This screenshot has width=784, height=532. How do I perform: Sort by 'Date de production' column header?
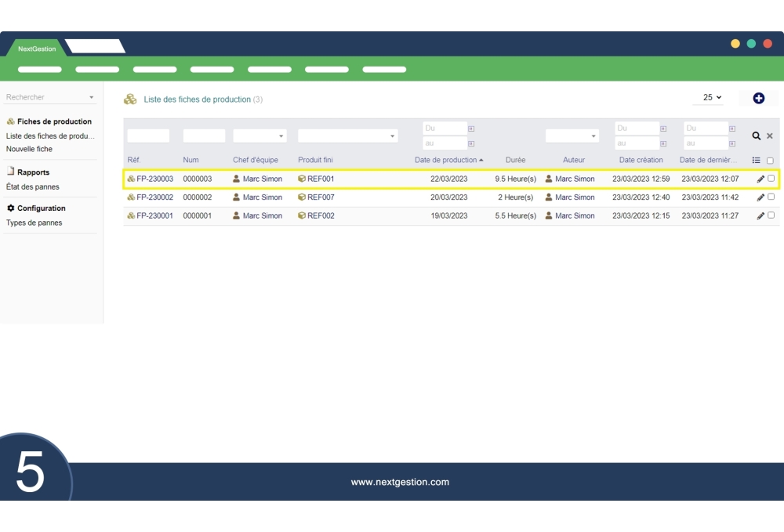coord(445,160)
